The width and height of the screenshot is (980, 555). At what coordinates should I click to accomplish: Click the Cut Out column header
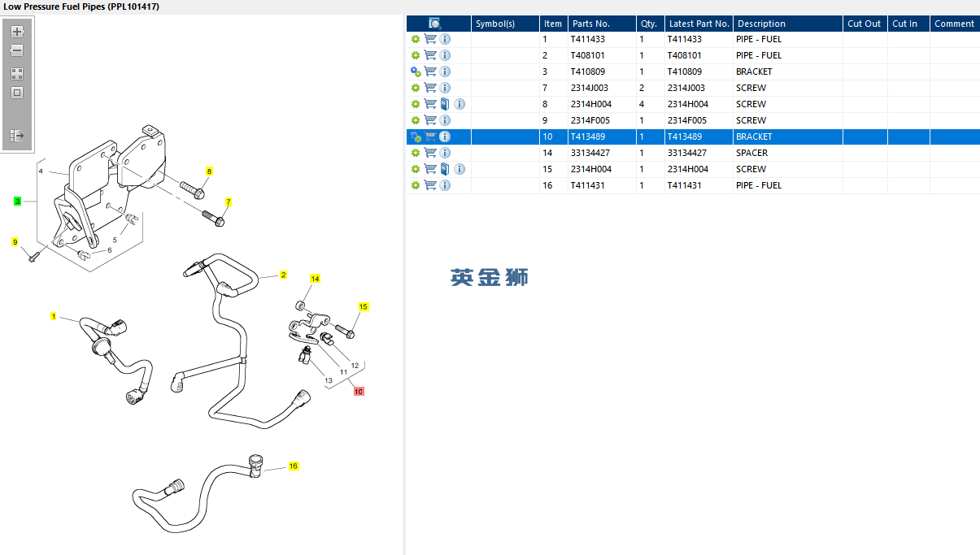pos(865,24)
